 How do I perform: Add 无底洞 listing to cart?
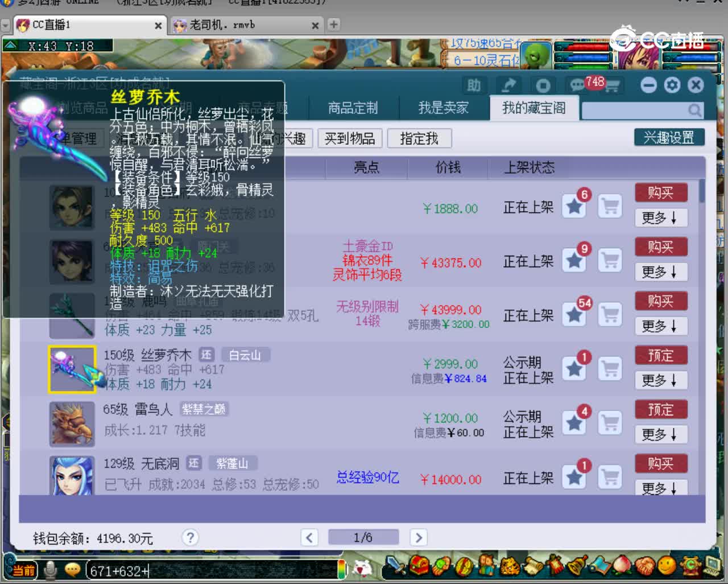coord(610,477)
